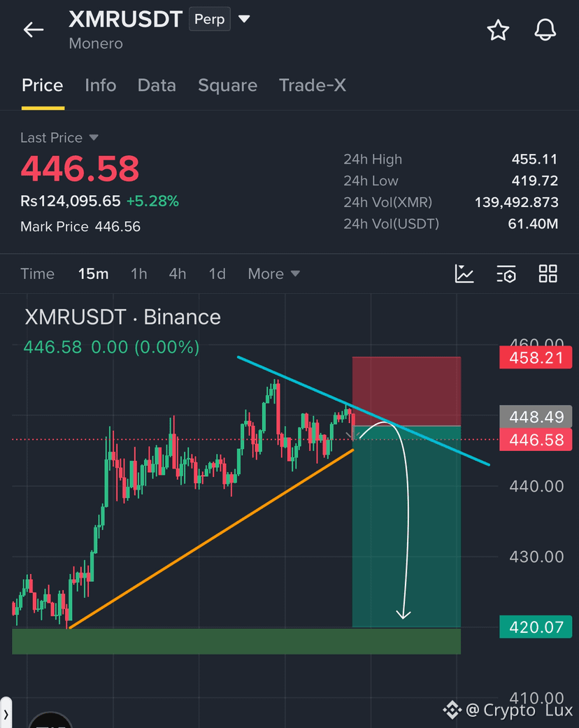Click the Perp contract badge

tap(209, 20)
